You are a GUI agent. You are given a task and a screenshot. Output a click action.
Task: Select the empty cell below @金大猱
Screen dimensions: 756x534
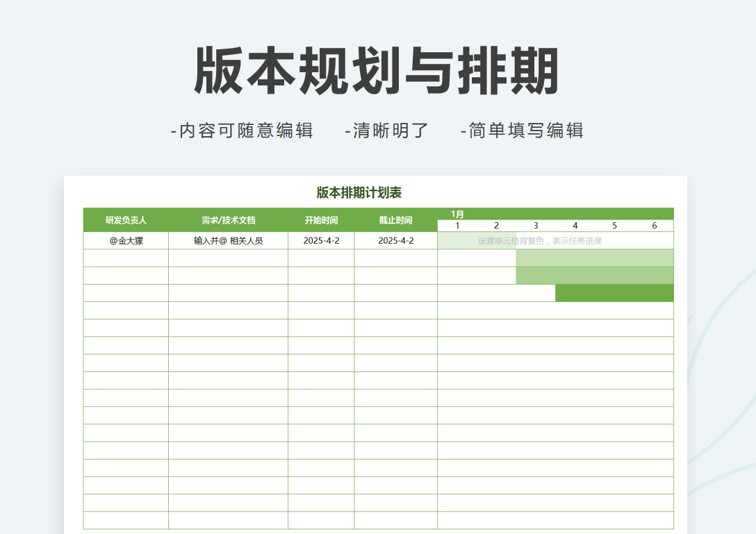[x=126, y=258]
